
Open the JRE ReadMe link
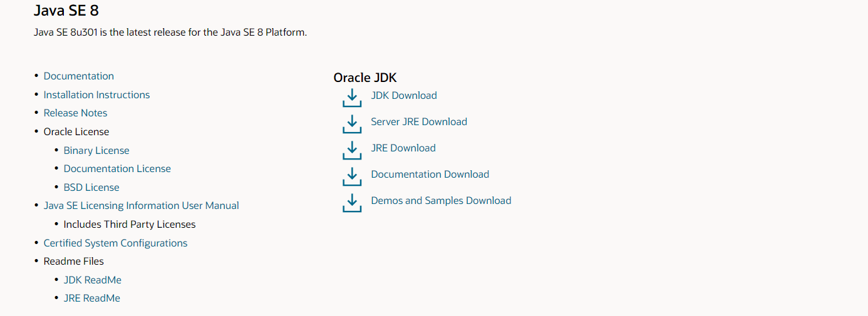pos(92,298)
